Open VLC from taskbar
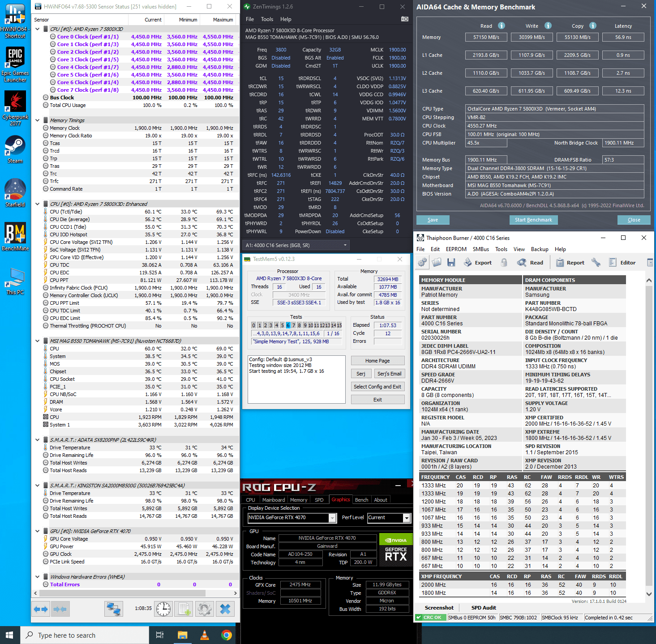656x644 pixels. tap(204, 635)
